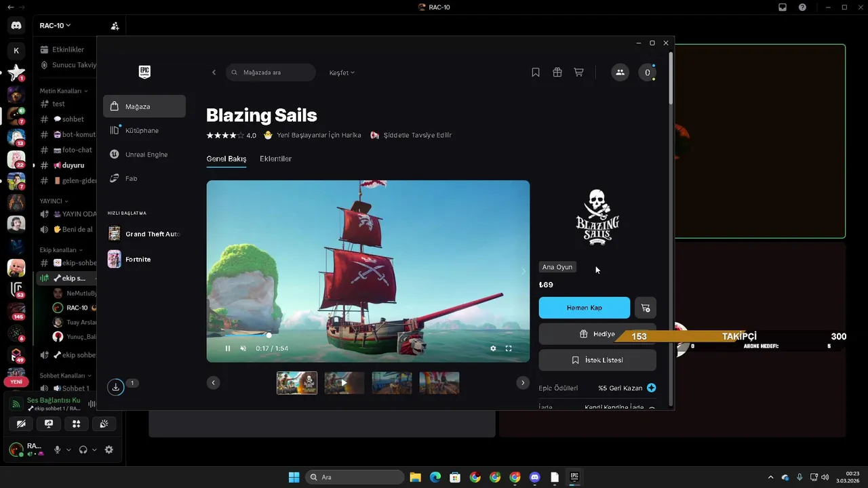Open Epic downloads icon at sidebar bottom

click(x=116, y=387)
